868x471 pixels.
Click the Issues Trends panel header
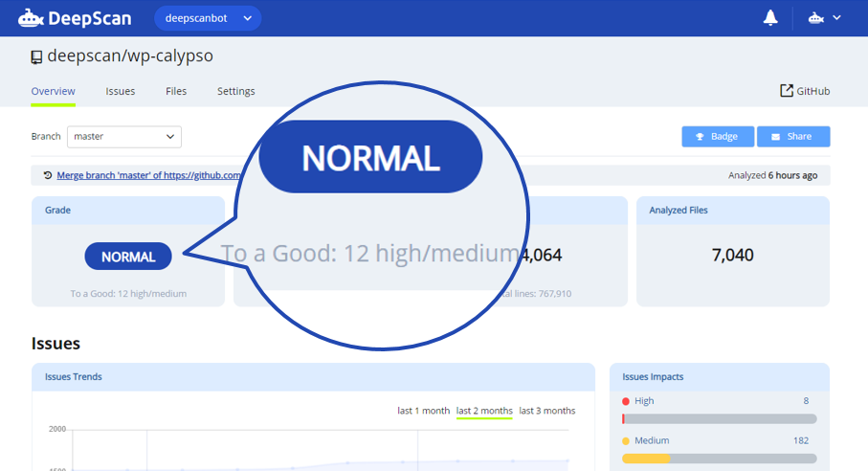(313, 377)
